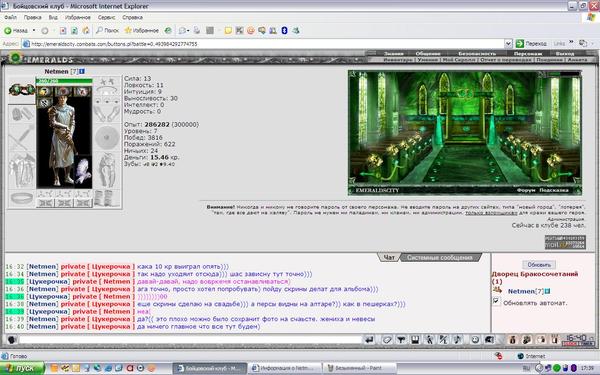Open the Безопасность game menu
The image size is (600, 375).
point(477,54)
